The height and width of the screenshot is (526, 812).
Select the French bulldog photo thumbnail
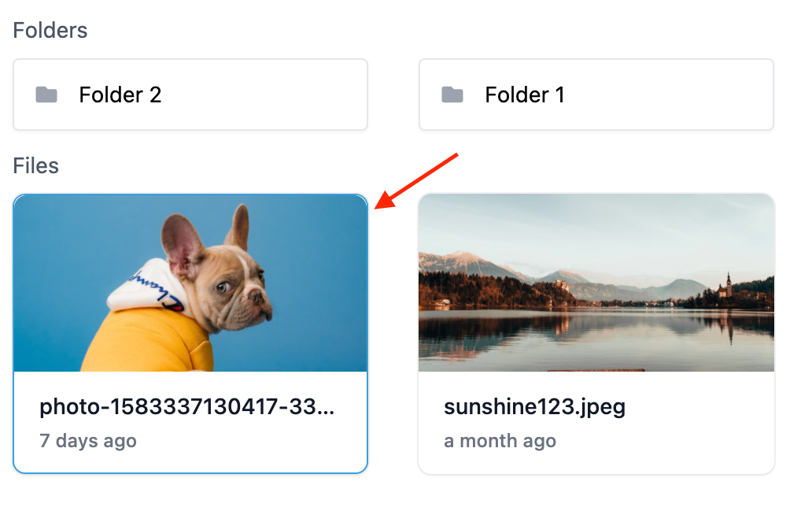[190, 283]
